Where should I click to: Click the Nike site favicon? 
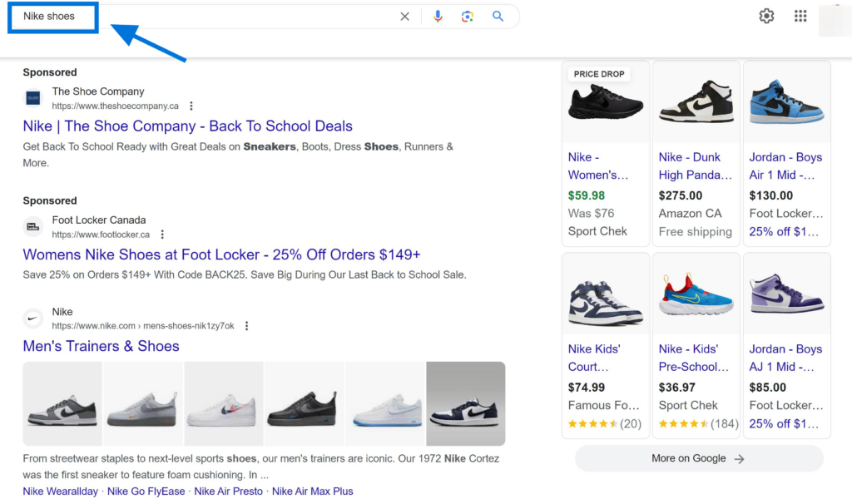pyautogui.click(x=32, y=318)
